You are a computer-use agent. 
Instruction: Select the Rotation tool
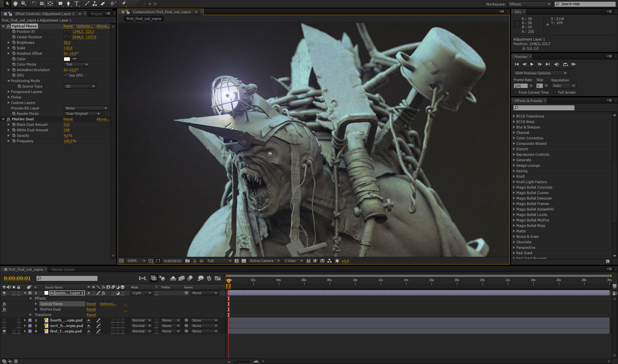pyautogui.click(x=34, y=4)
